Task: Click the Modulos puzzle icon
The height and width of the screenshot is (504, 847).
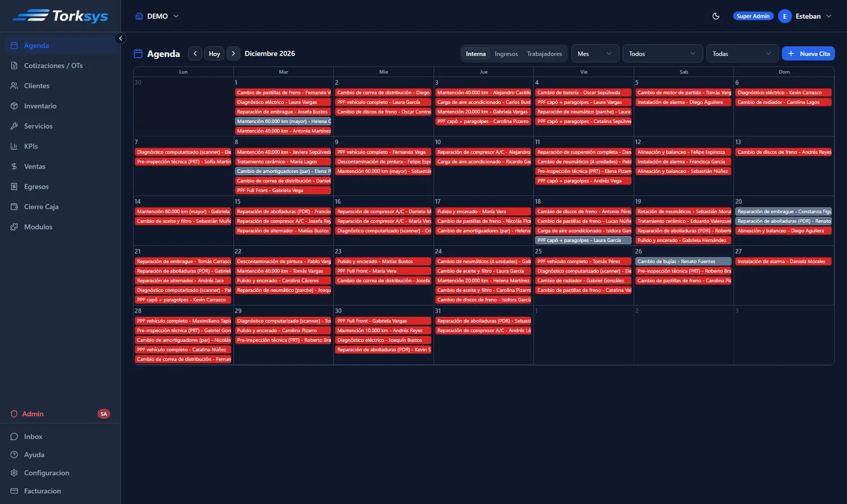Action: [x=14, y=227]
